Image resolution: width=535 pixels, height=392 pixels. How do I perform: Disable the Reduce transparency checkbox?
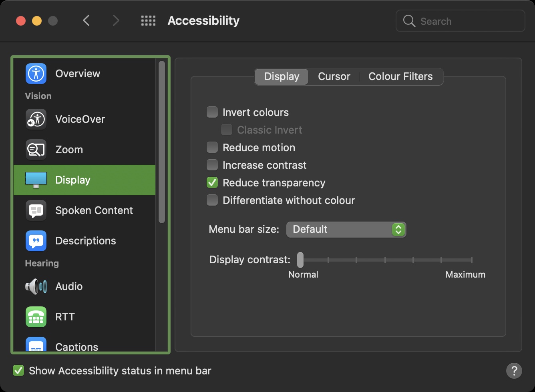click(212, 183)
